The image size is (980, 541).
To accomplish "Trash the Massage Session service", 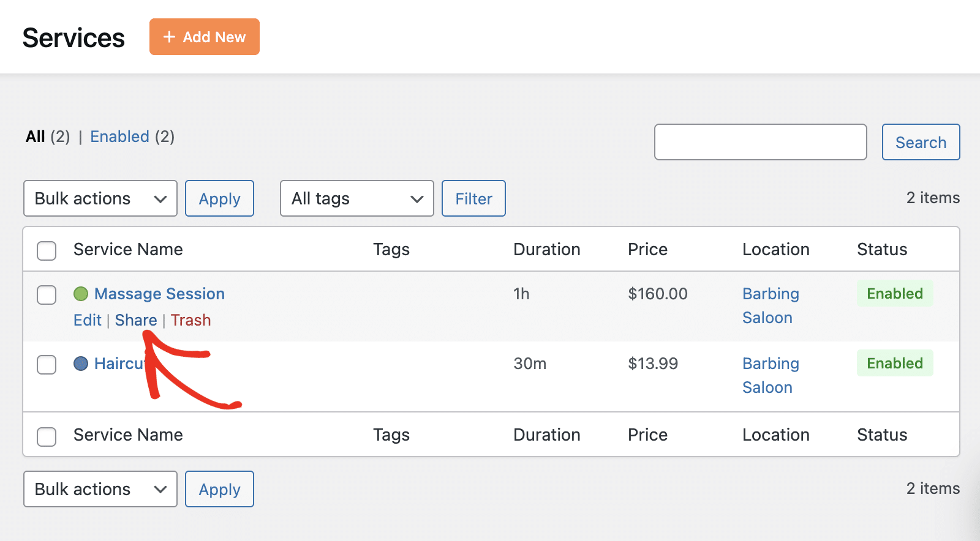I will click(190, 320).
